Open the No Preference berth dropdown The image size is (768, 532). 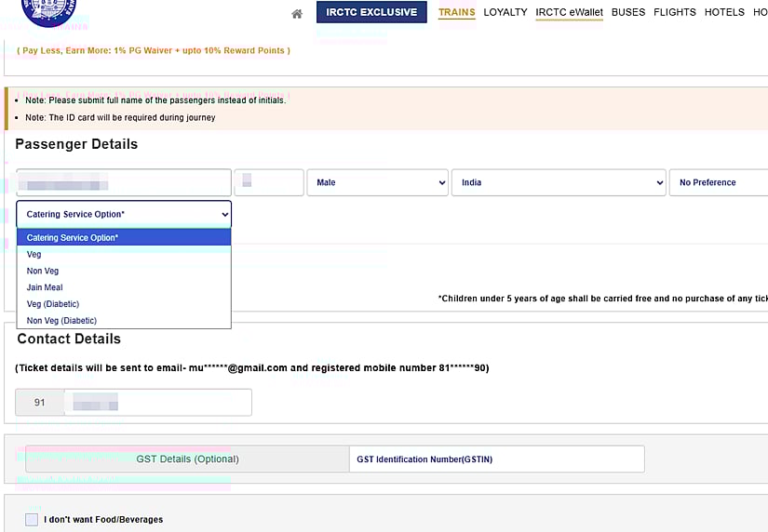click(718, 182)
